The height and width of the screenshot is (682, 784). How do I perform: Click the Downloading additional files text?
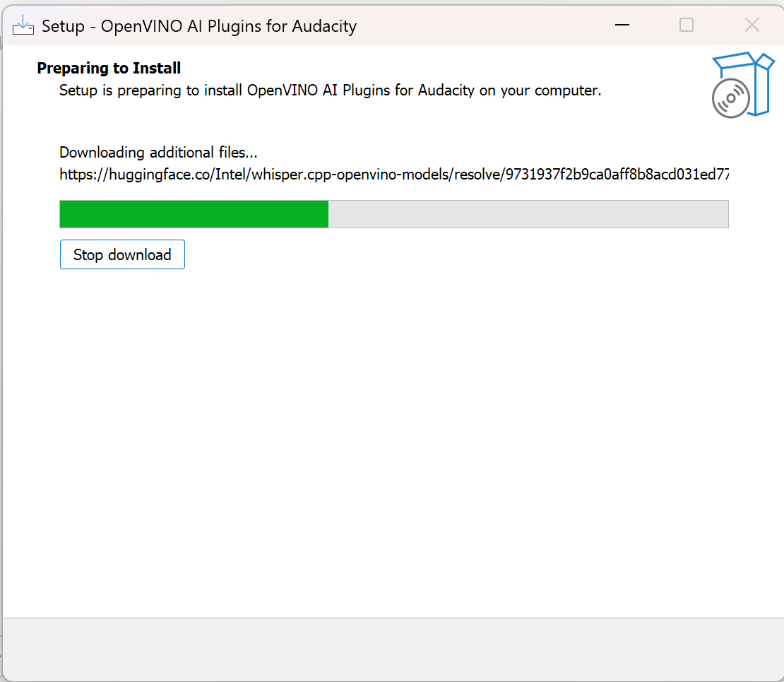pyautogui.click(x=158, y=152)
